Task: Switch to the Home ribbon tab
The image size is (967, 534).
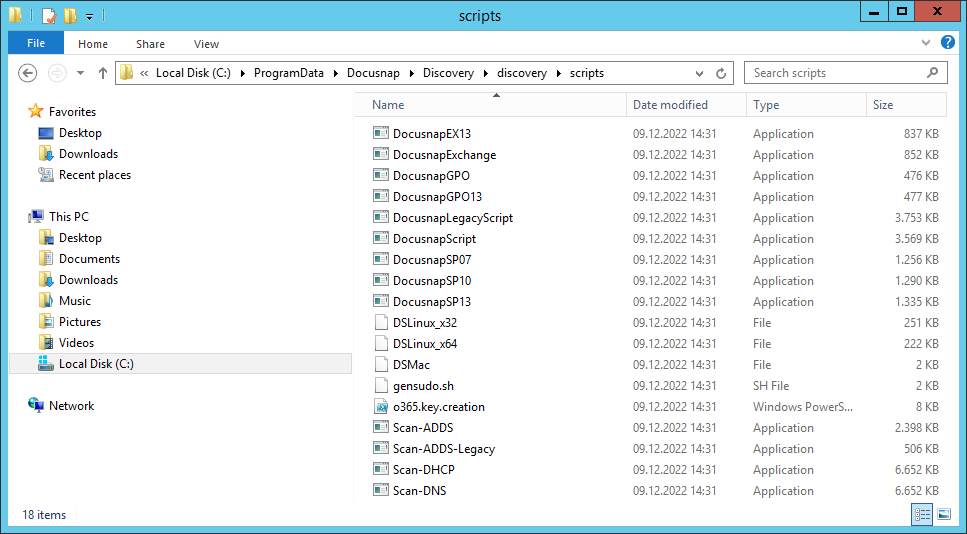Action: tap(93, 44)
